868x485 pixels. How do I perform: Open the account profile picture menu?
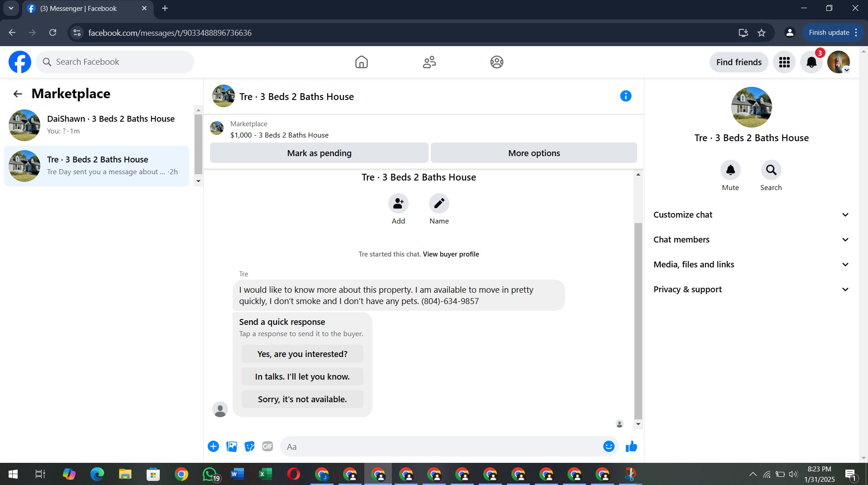point(839,62)
